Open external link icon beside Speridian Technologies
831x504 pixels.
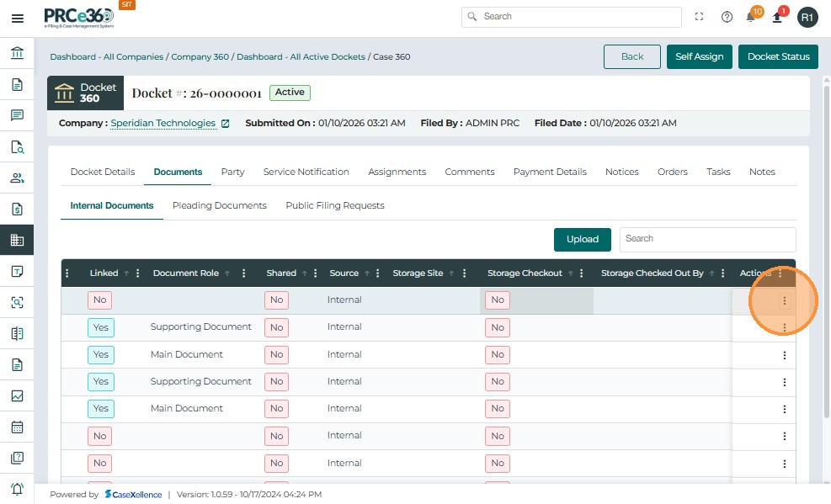coord(226,124)
